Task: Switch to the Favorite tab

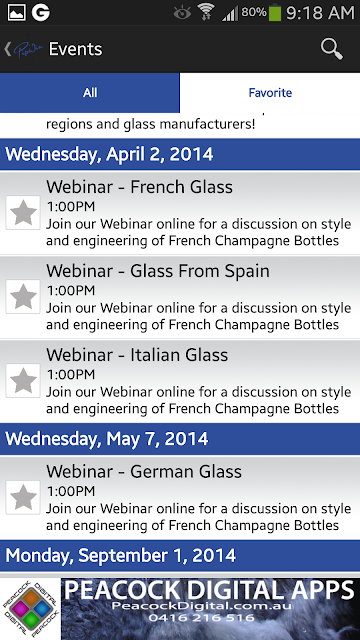Action: (x=270, y=93)
